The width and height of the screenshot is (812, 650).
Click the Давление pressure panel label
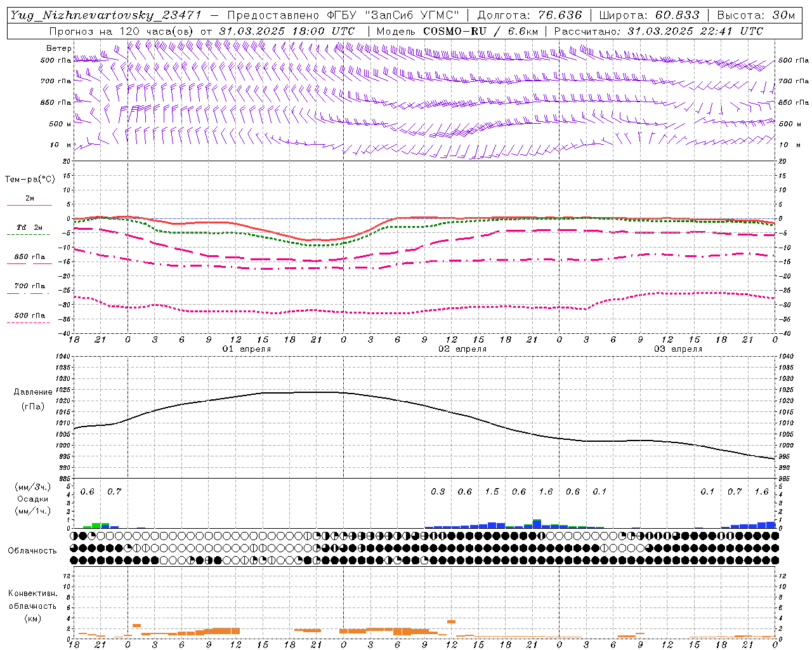point(33,392)
